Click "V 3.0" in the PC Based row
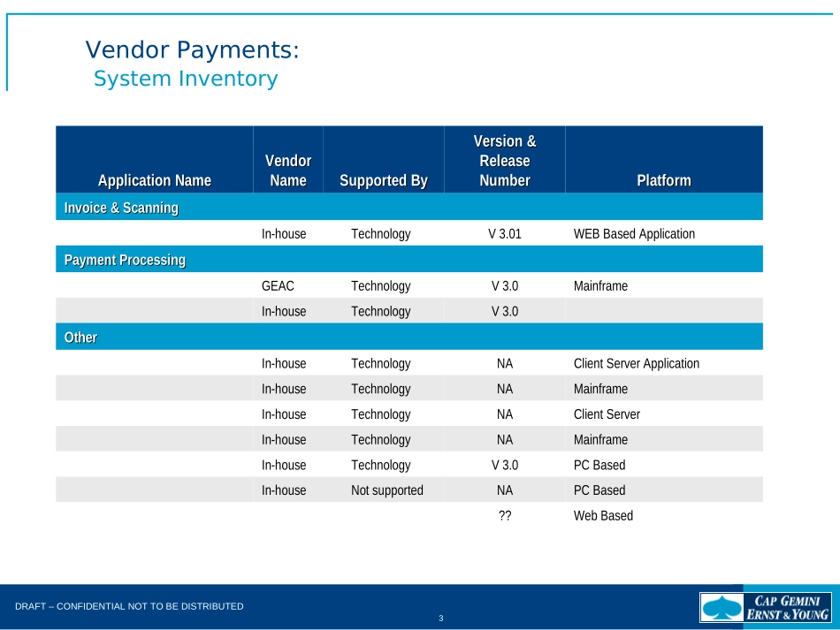The width and height of the screenshot is (840, 630). [x=505, y=465]
